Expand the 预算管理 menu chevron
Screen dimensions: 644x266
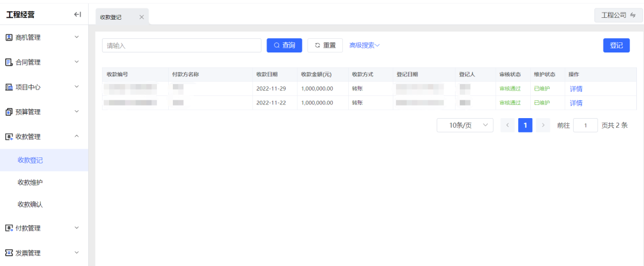click(x=76, y=112)
